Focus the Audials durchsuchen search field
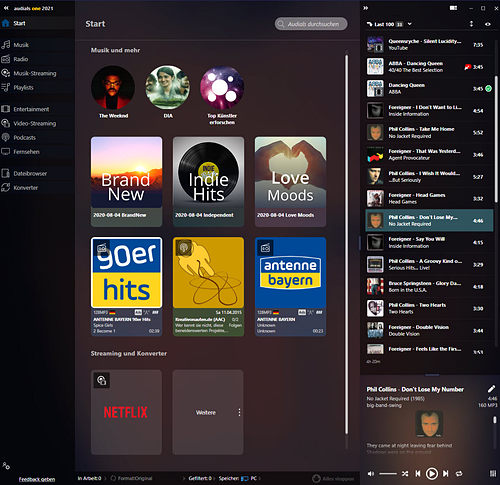Image resolution: width=500 pixels, height=485 pixels. (x=311, y=24)
